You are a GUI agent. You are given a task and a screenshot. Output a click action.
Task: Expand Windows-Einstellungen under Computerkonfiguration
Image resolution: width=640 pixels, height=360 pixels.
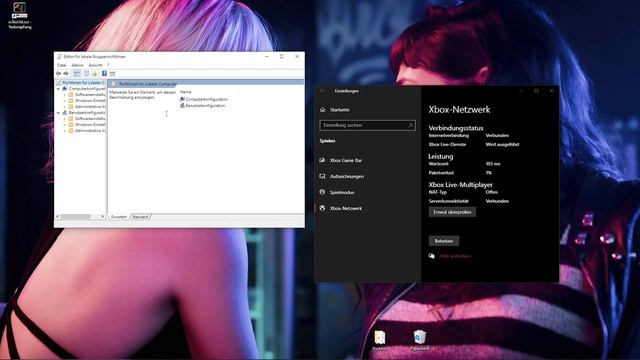click(x=64, y=100)
